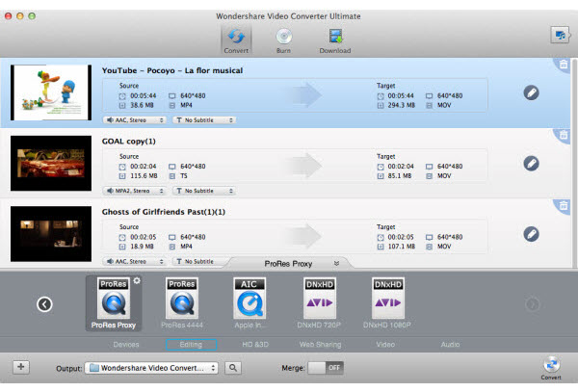Open the Convert tab in the top toolbar

click(236, 40)
